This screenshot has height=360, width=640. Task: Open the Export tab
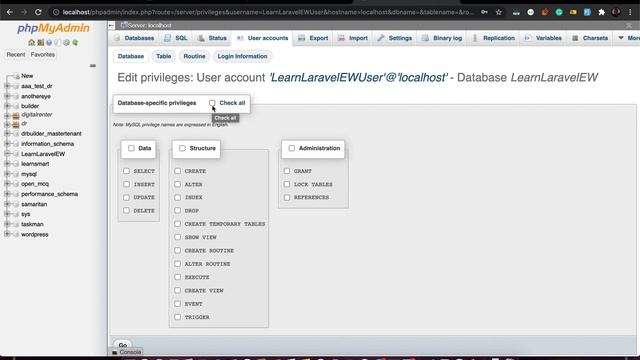[x=313, y=38]
